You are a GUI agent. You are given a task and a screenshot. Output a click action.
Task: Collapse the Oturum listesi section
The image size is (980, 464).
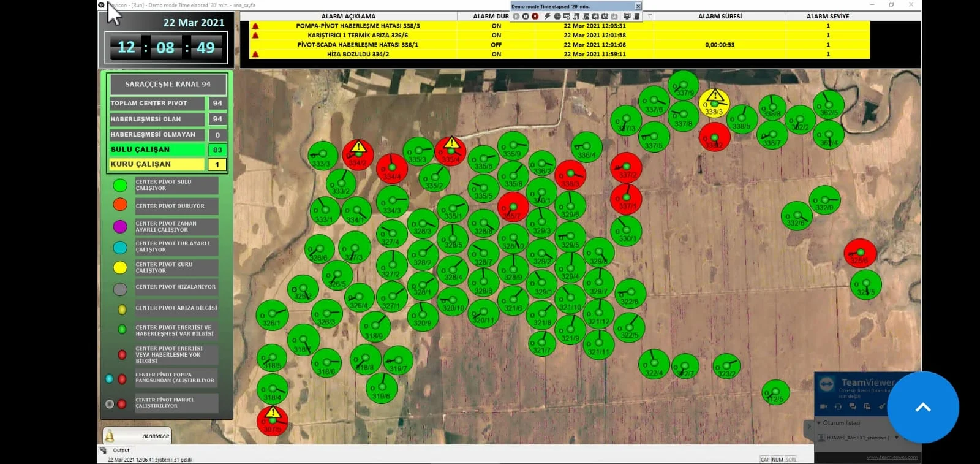click(820, 423)
